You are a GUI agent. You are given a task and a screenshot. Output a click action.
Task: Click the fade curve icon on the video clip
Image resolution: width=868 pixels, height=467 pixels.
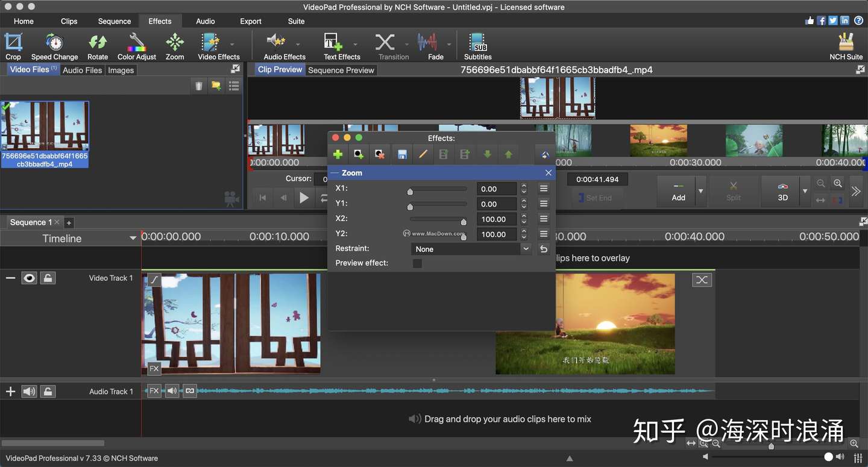click(154, 280)
